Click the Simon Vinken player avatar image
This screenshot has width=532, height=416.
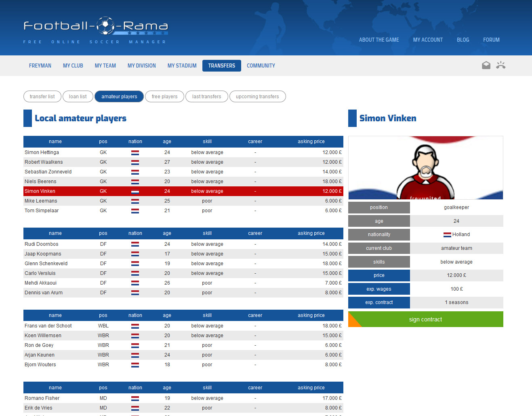pos(426,168)
